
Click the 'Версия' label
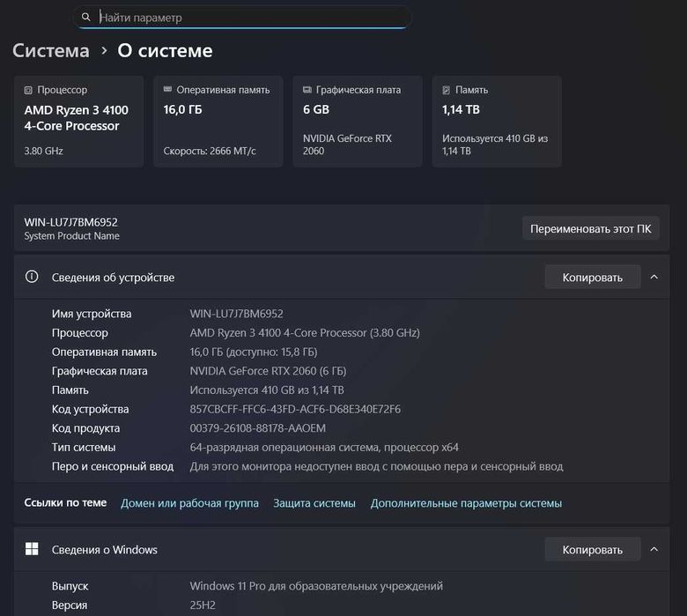click(70, 605)
